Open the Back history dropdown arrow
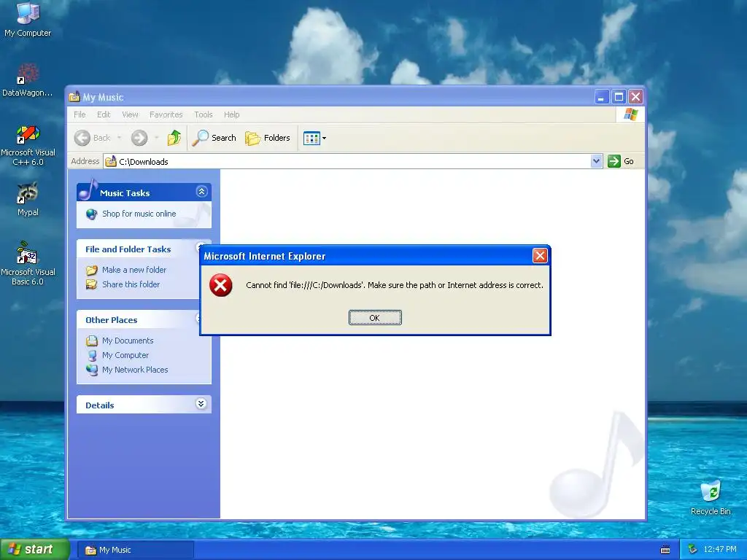This screenshot has height=560, width=747. 119,138
